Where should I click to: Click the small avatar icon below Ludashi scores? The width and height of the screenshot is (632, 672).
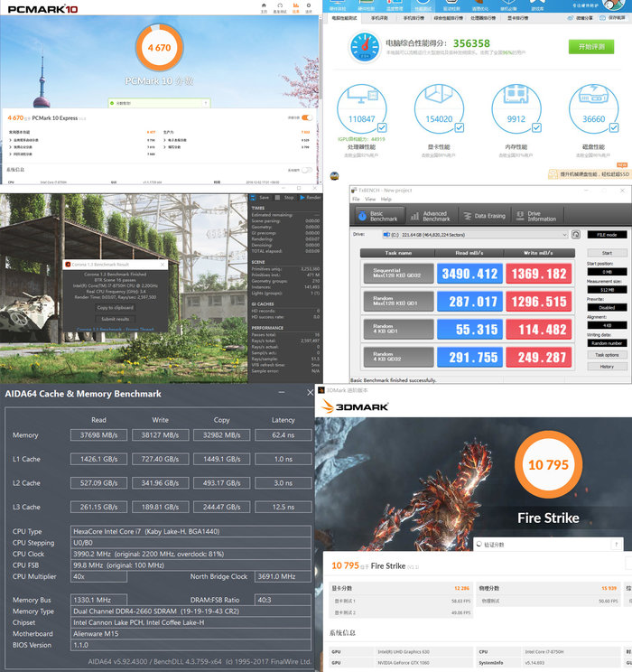[335, 176]
